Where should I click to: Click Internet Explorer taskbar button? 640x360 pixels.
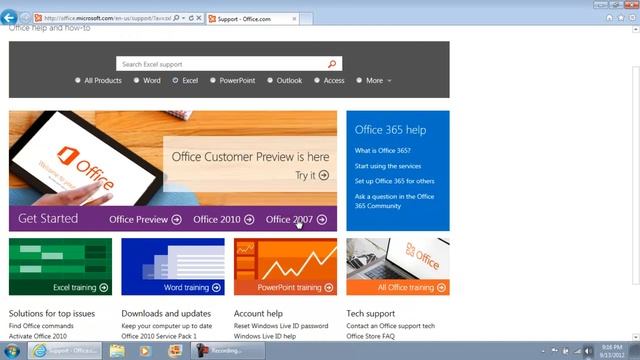pyautogui.click(x=65, y=351)
